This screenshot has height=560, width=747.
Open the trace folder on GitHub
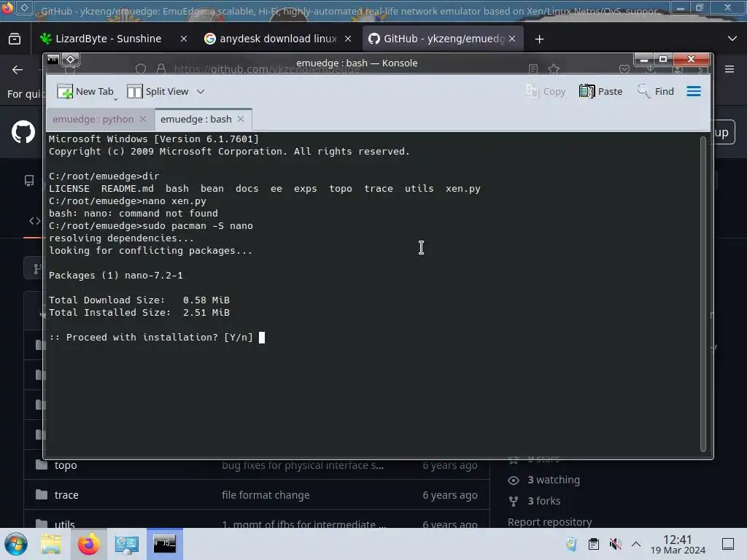pyautogui.click(x=66, y=495)
